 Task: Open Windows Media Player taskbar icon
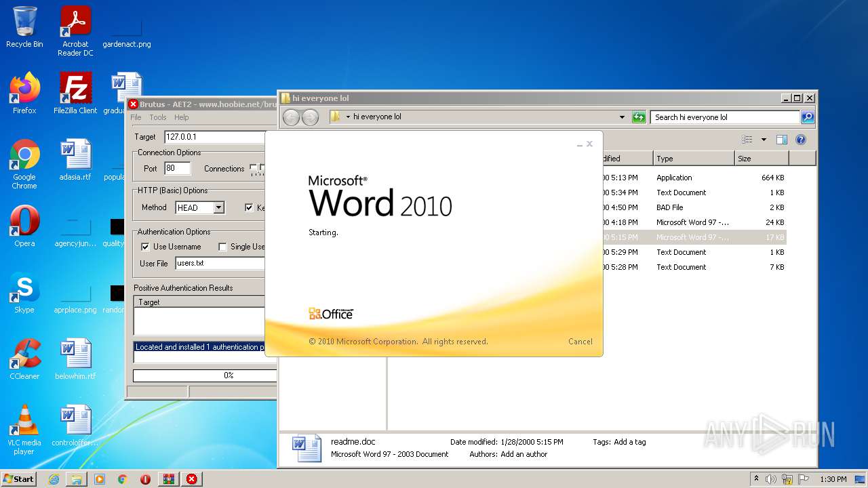[x=100, y=479]
